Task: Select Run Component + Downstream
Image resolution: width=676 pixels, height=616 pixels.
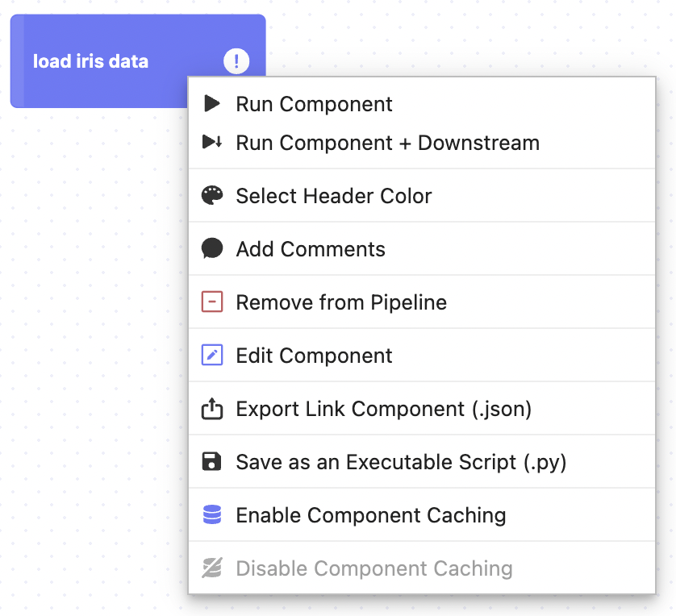Action: [x=387, y=143]
